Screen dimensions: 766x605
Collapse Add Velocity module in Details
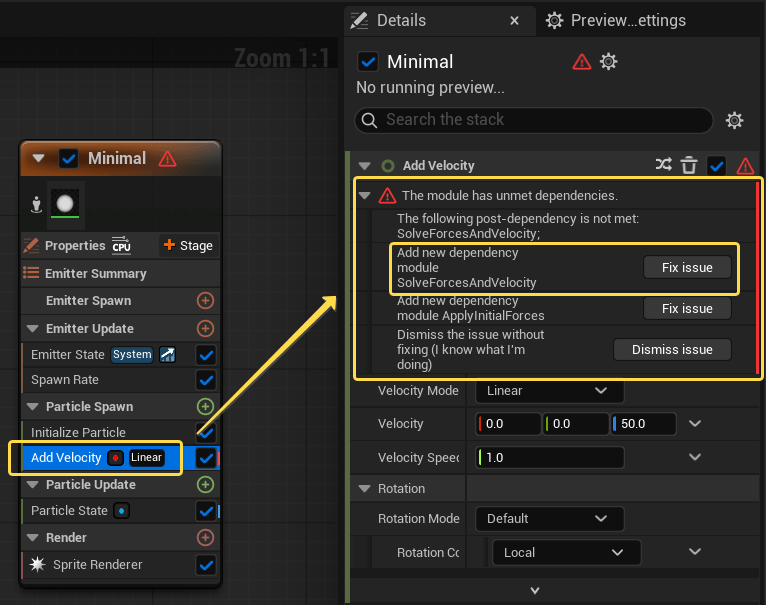coord(364,166)
